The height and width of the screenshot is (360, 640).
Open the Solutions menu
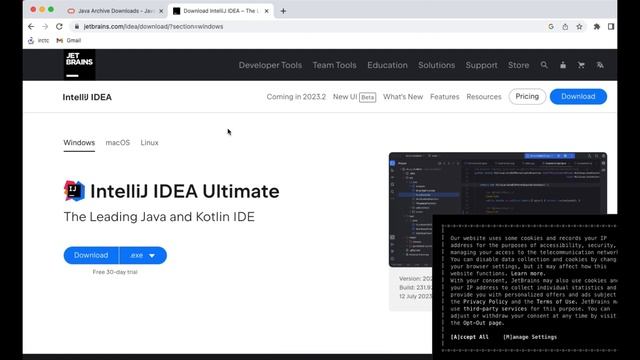point(436,65)
